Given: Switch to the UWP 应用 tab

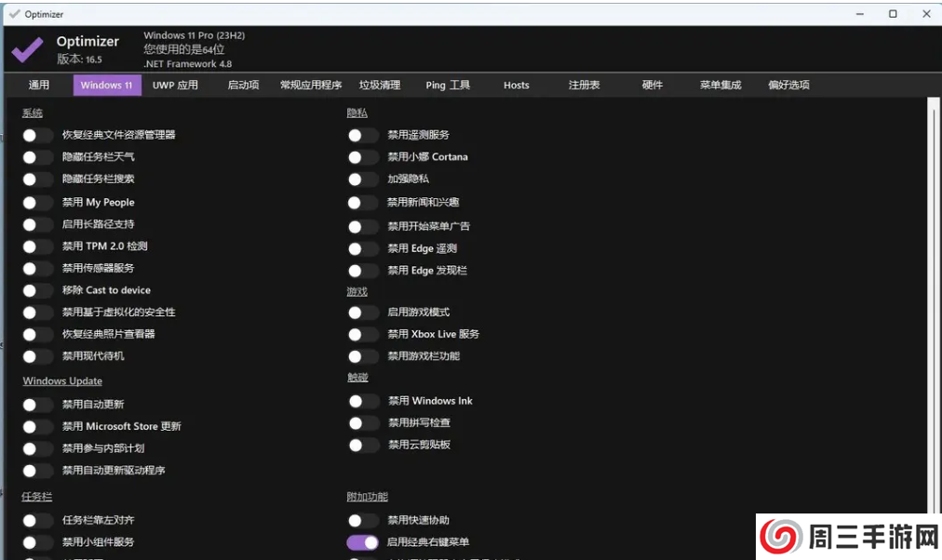Looking at the screenshot, I should pyautogui.click(x=175, y=85).
